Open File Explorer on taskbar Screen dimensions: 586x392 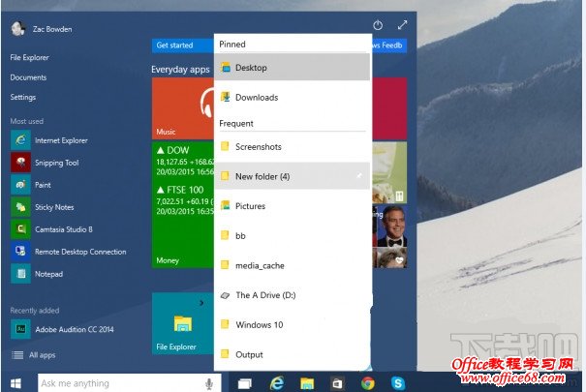307,383
